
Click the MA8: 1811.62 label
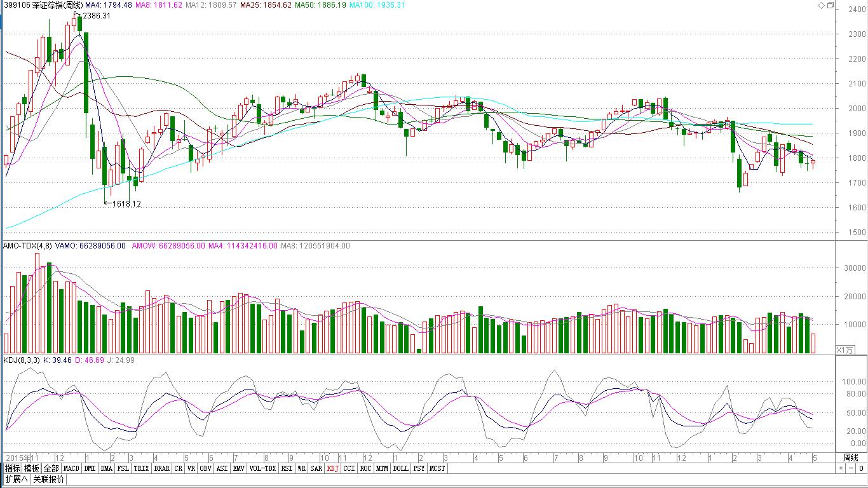pyautogui.click(x=159, y=5)
